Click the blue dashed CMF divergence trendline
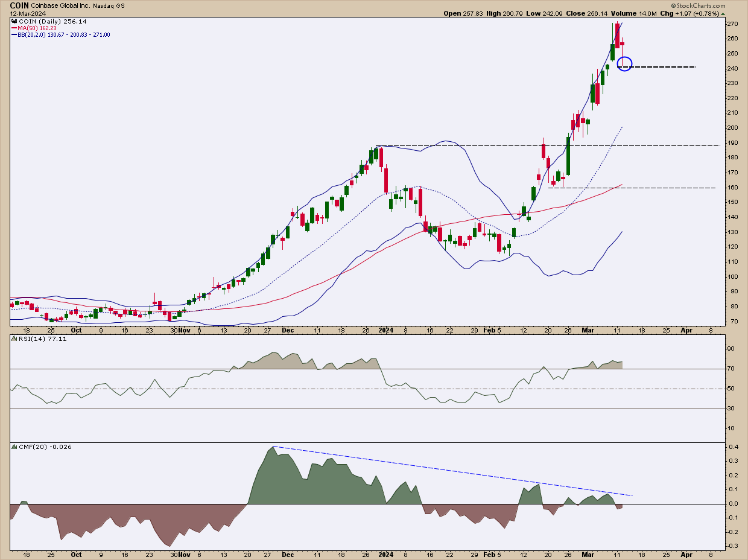 tap(452, 471)
